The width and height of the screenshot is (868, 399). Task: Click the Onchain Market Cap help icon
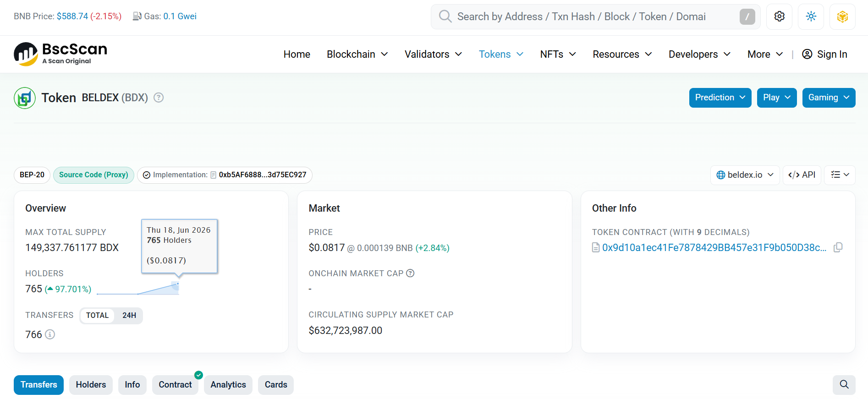(411, 273)
